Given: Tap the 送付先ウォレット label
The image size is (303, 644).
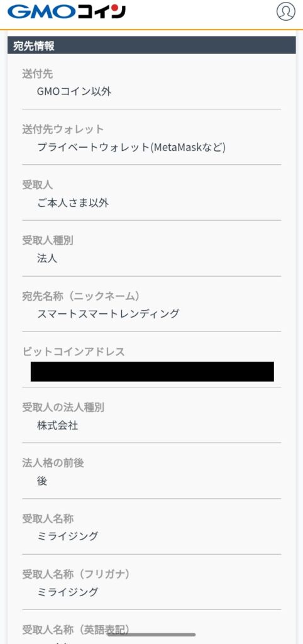Looking at the screenshot, I should [x=63, y=130].
